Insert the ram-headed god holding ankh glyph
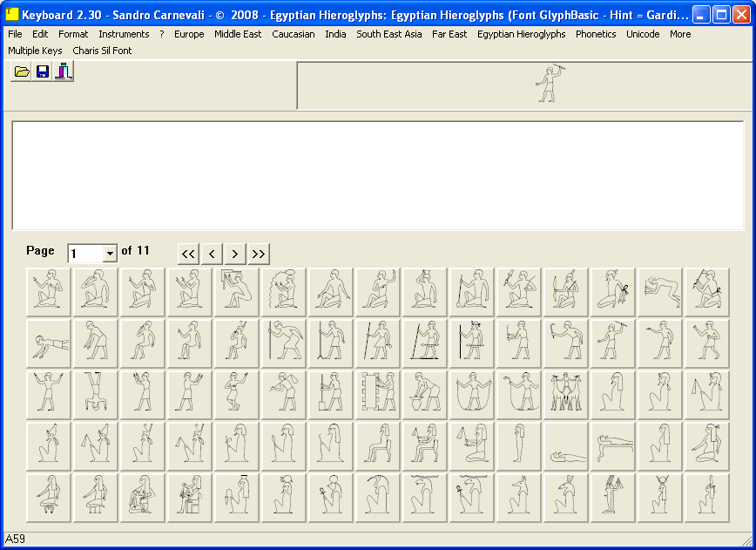756x550 pixels. click(472, 498)
